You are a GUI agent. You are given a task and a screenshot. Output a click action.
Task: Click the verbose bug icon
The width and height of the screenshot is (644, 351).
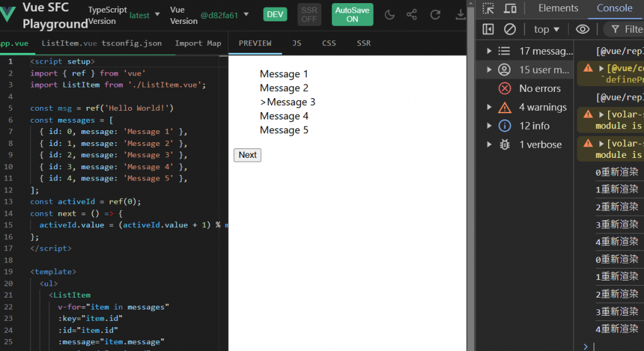coord(504,145)
